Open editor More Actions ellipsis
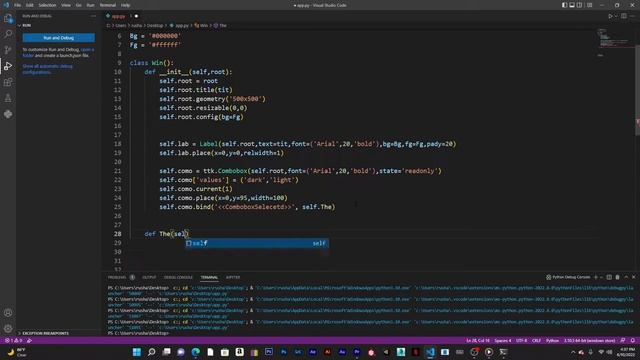 click(x=633, y=16)
